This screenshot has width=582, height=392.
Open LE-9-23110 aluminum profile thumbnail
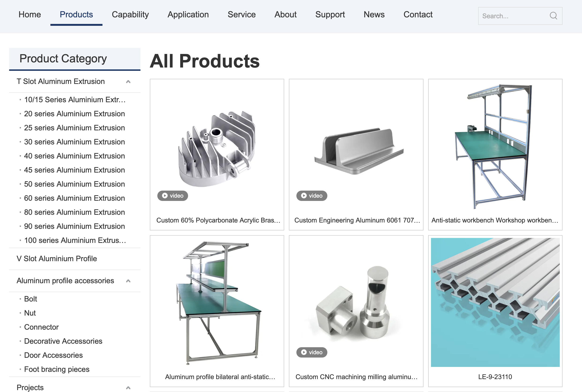[495, 302]
